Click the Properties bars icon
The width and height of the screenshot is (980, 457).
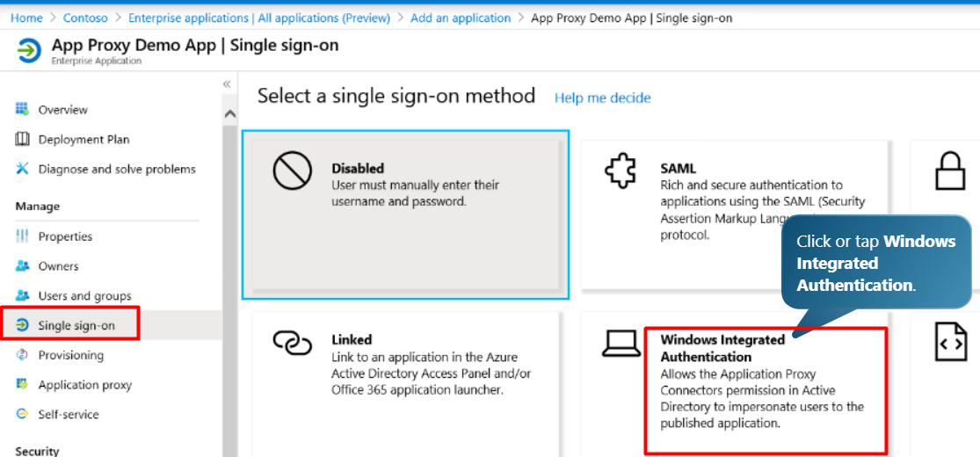(x=23, y=236)
